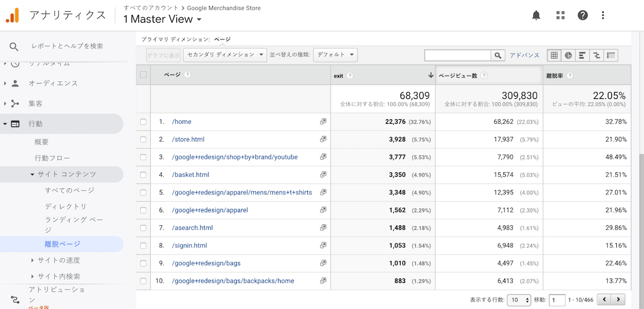Open the /home page link
This screenshot has height=309, width=644.
click(x=181, y=121)
